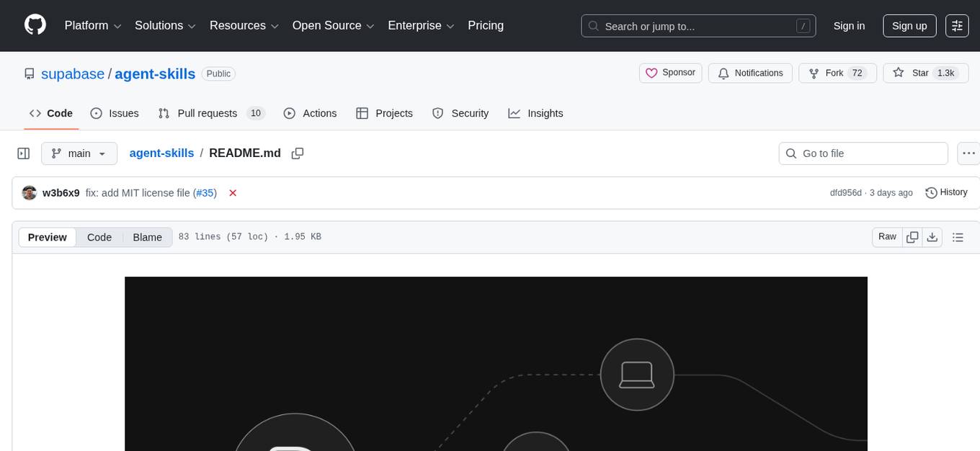Download the raw README file
Screen dimensions: 980x451
[x=932, y=237]
